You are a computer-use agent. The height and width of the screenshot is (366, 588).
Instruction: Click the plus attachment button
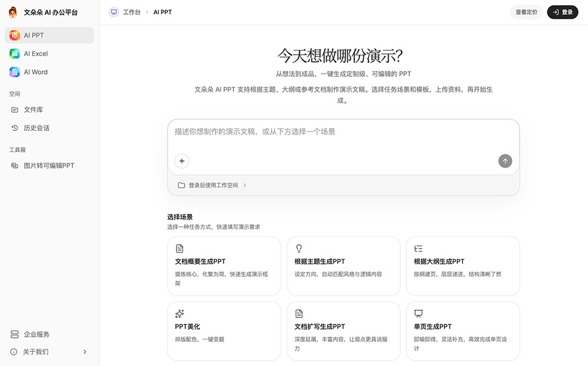click(x=182, y=161)
